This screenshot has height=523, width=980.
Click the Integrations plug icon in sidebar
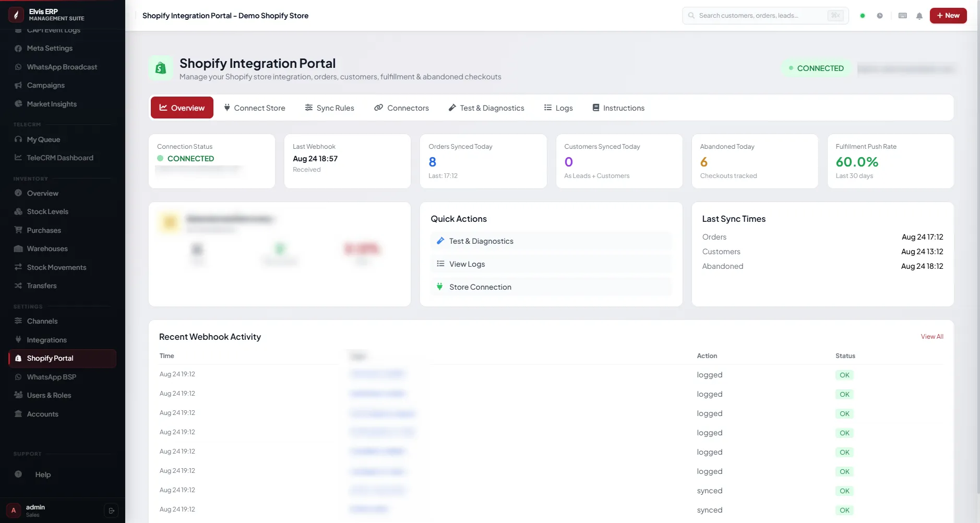18,340
